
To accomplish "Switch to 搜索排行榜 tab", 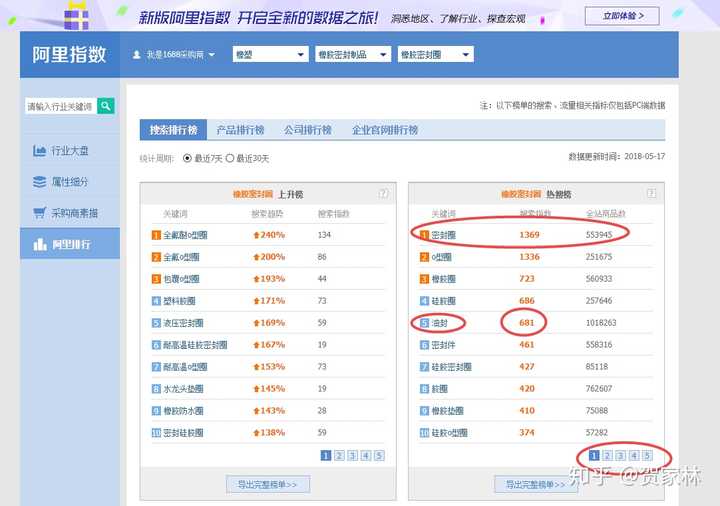I will coord(174,130).
